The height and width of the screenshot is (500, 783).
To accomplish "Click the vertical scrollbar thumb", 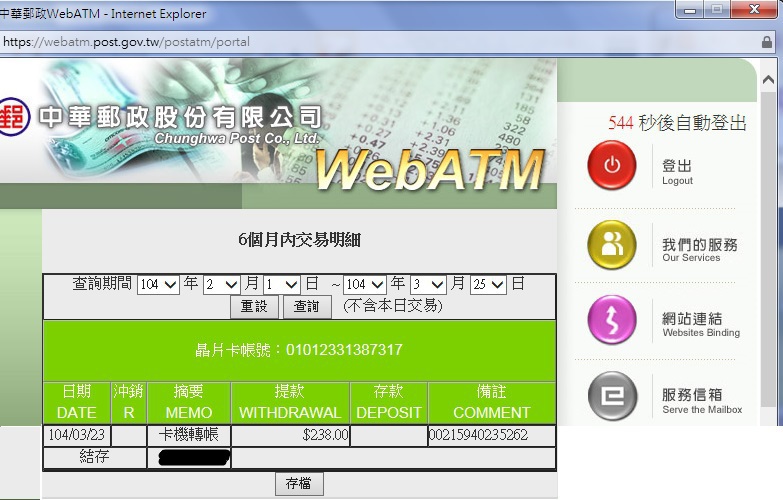I will pos(769,249).
